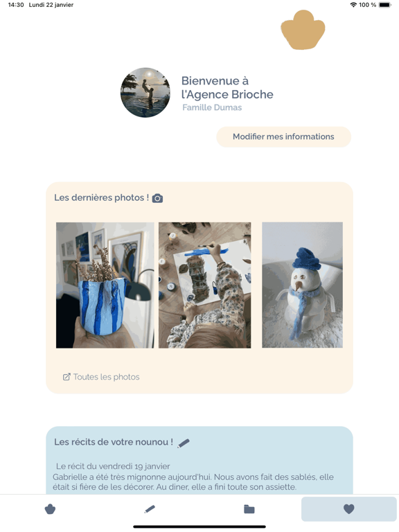Select the heart tab in bottom bar
Screen dimensions: 399x532
point(349,509)
